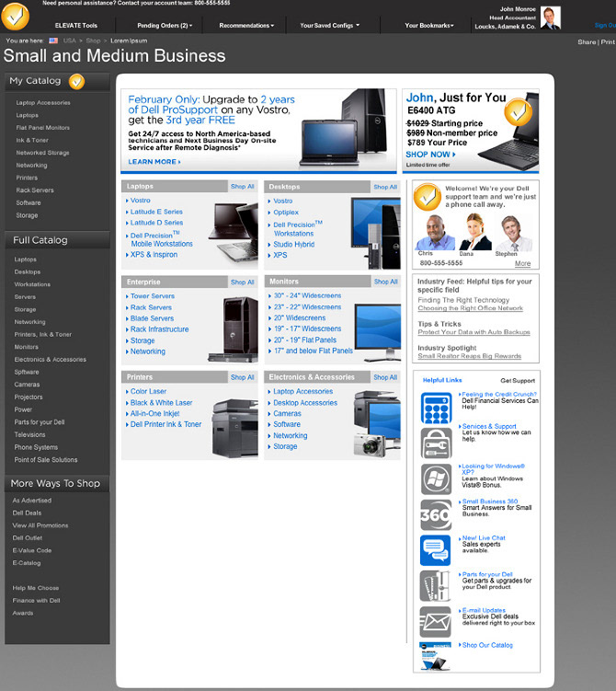Click the toolbox Services & Support icon

436,443
